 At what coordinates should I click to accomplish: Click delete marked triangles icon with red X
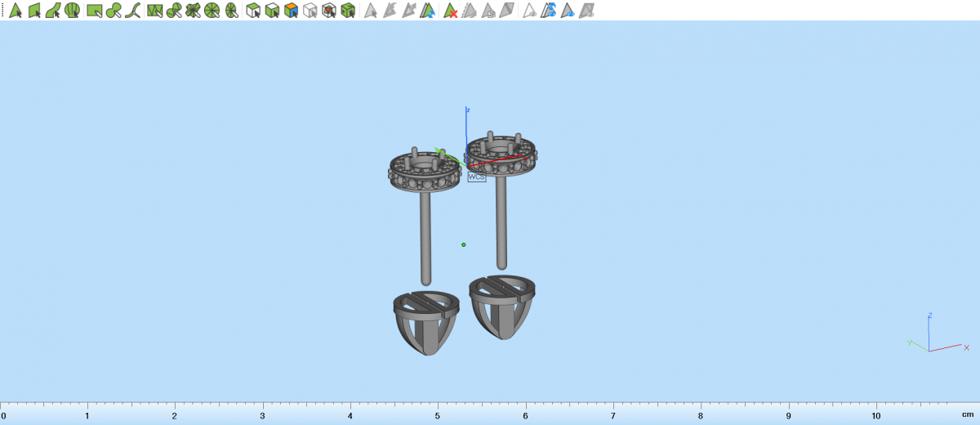tap(450, 11)
